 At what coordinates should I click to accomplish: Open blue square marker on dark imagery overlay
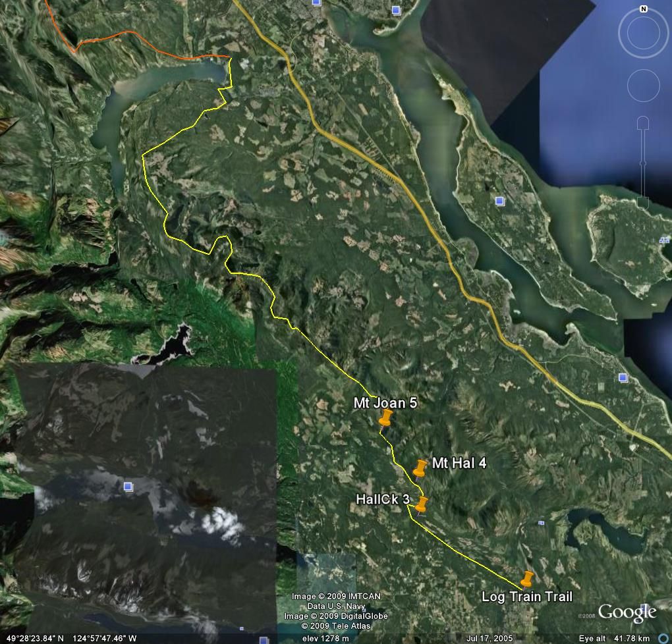point(128,487)
